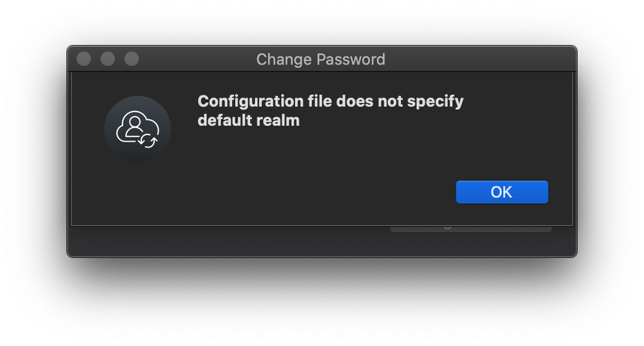644x346 pixels.
Task: Acknowledge the alert via the blue OK button
Action: point(502,192)
